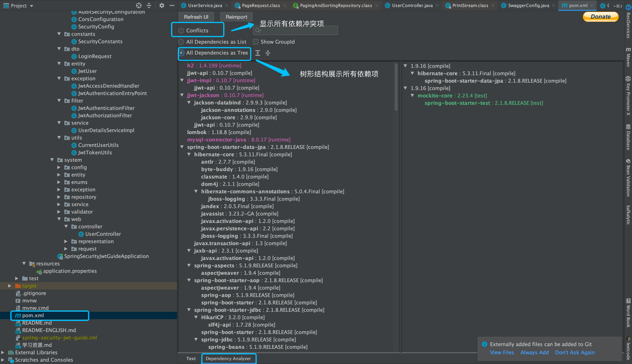Screen dimensions: 632x364
Task: Select .gitignore file in tree
Action: (x=34, y=293)
